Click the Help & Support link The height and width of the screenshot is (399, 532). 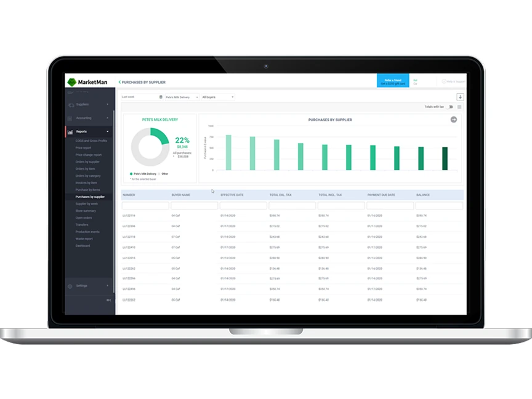(453, 81)
